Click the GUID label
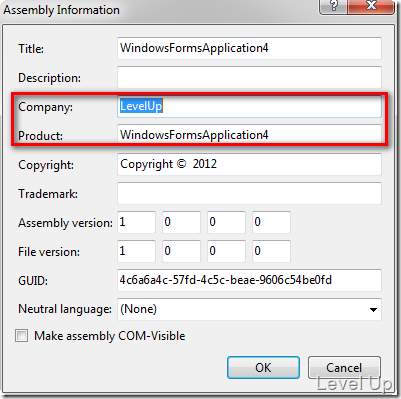401x399 pixels. point(33,281)
